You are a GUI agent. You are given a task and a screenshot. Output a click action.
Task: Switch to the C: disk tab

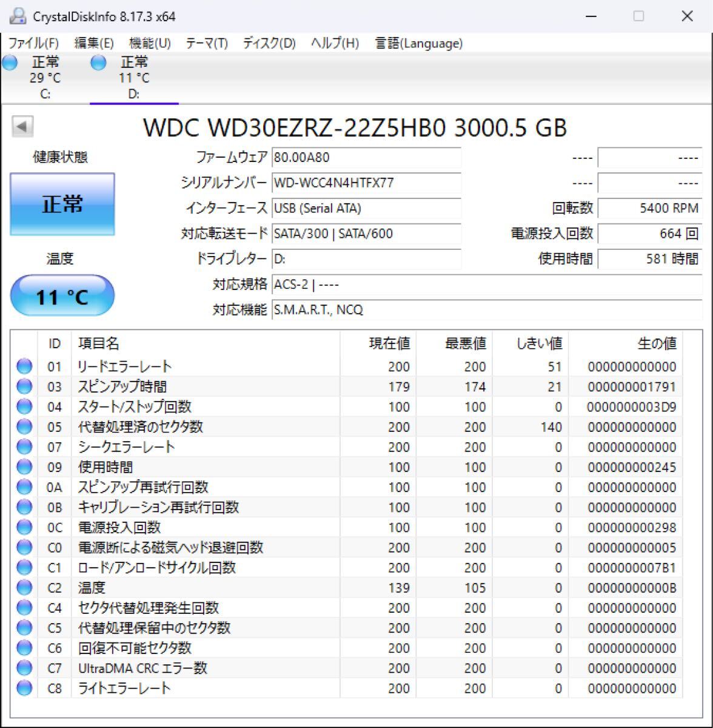pos(45,78)
